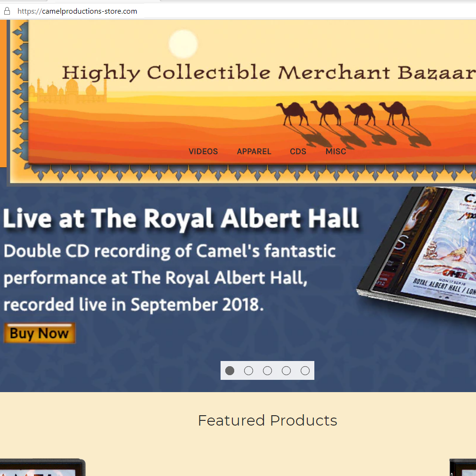Click the featured product thumbnail at bottom left
The height and width of the screenshot is (476, 476).
pyautogui.click(x=42, y=467)
